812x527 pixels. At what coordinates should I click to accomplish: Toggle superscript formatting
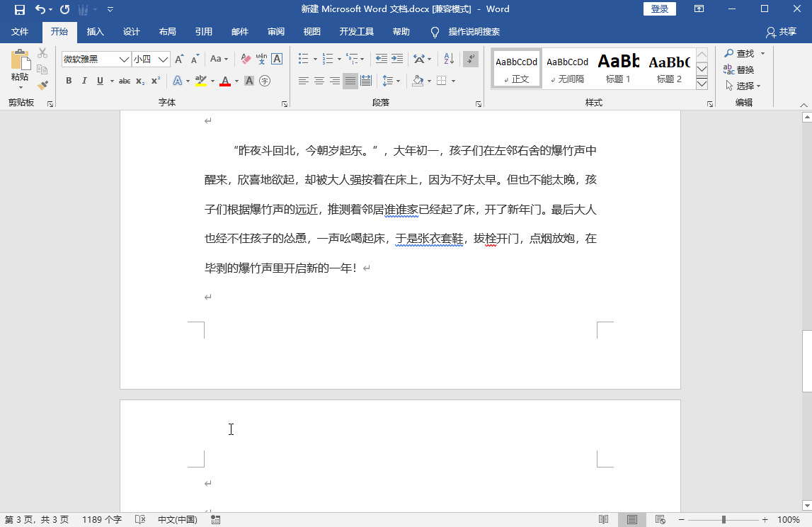155,81
